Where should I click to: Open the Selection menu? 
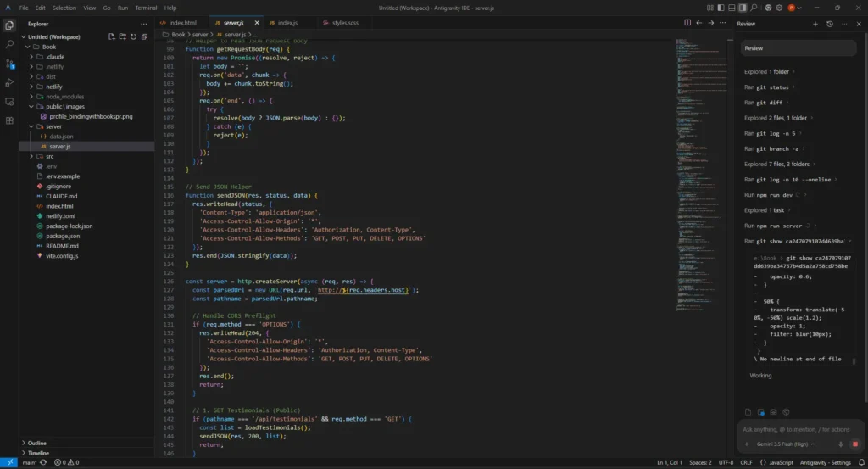64,8
